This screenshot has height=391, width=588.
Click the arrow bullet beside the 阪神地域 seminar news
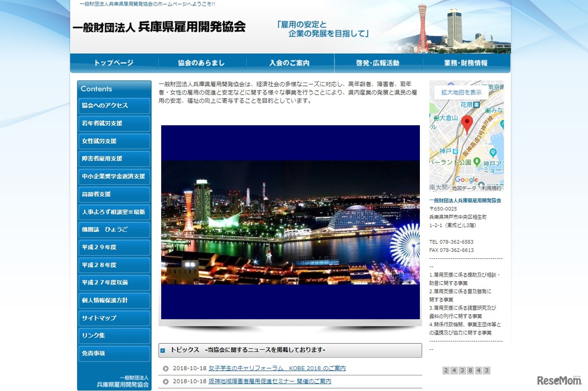click(x=166, y=381)
